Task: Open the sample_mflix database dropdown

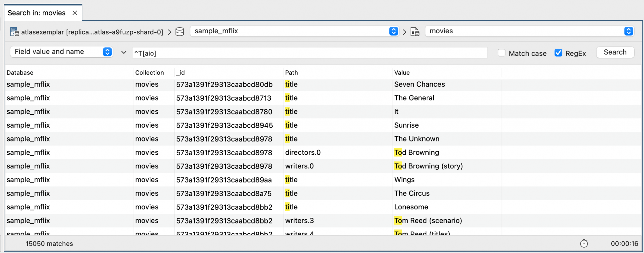Action: [393, 31]
